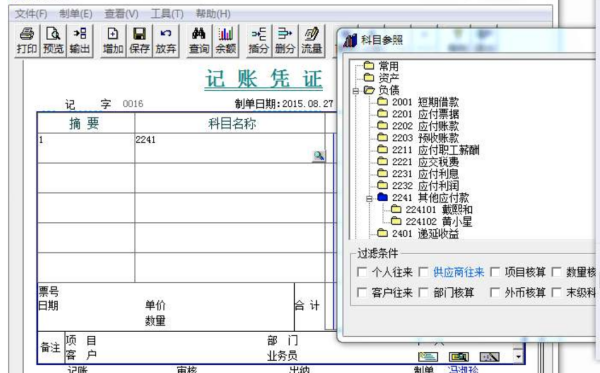This screenshot has height=373, width=600.
Task: Open the 文件(F) menu
Action: [31, 14]
